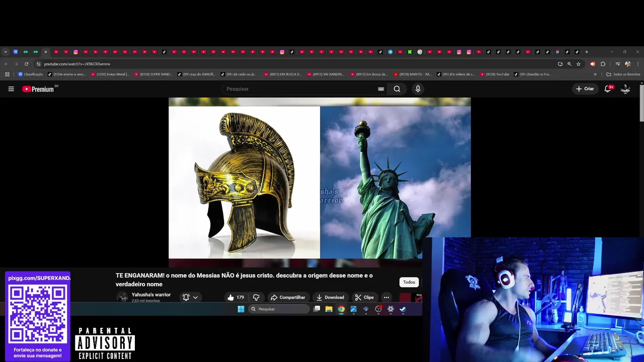Focus the YouTube Pesquisar search field
The height and width of the screenshot is (362, 644).
299,89
